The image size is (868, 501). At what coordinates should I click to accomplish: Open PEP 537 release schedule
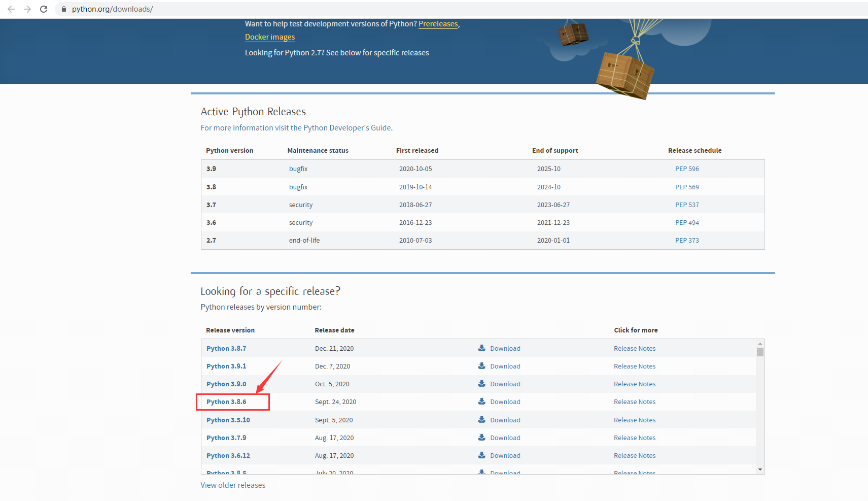click(x=687, y=205)
